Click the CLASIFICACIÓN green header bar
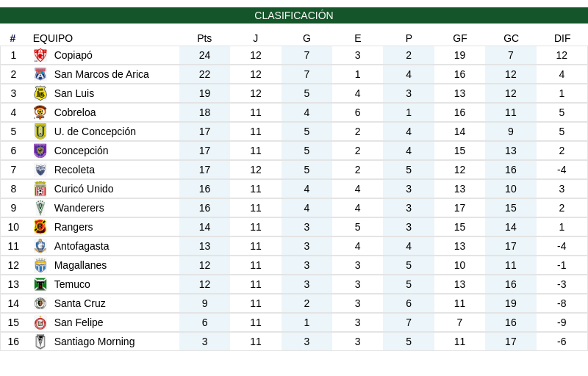This screenshot has width=588, height=376. [294, 15]
